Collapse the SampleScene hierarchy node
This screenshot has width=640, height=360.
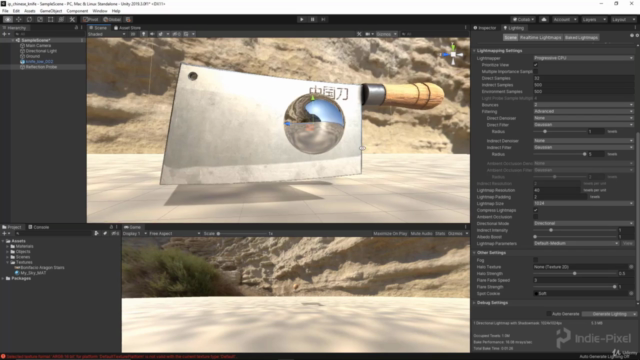[x=13, y=40]
